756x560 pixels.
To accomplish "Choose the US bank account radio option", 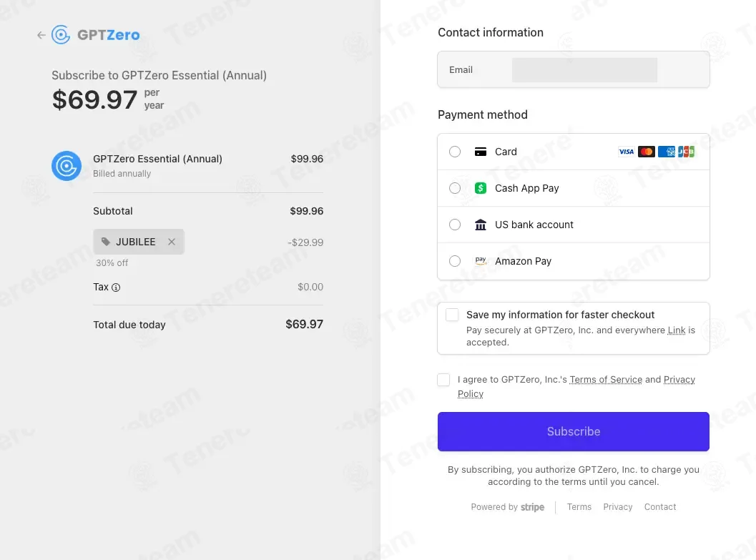I will click(455, 225).
